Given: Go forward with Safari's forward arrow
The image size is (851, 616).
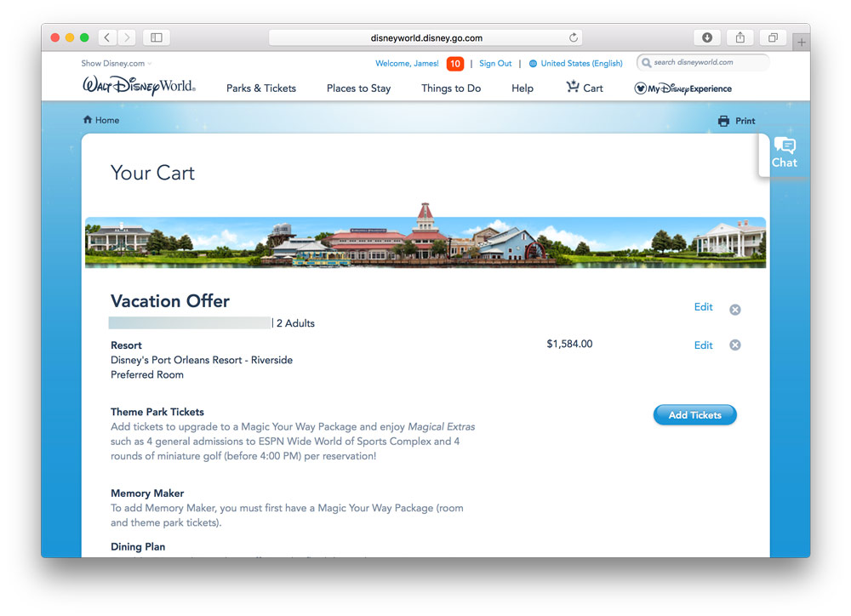Looking at the screenshot, I should (x=127, y=37).
